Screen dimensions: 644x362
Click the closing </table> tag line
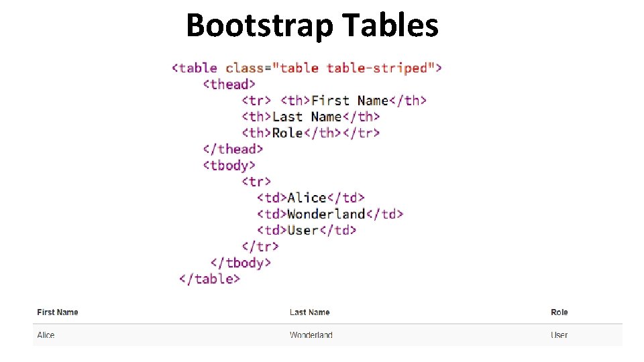[x=209, y=279]
